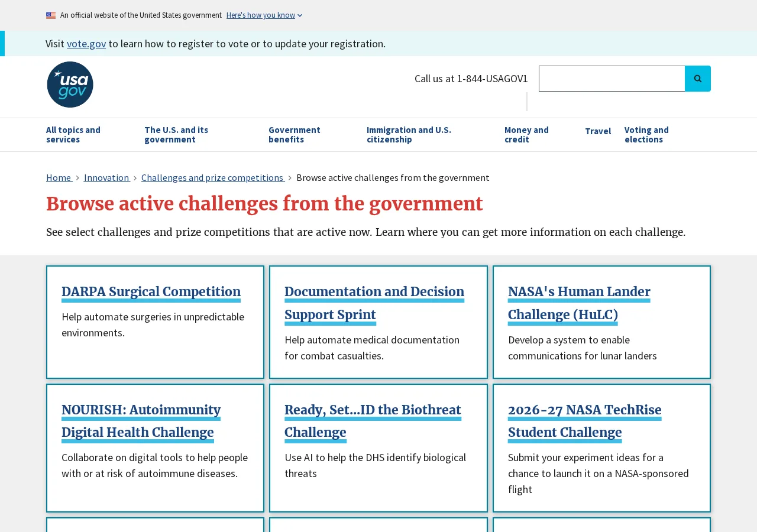This screenshot has height=532, width=757.
Task: Click the US flag icon in banner
Action: pos(51,15)
